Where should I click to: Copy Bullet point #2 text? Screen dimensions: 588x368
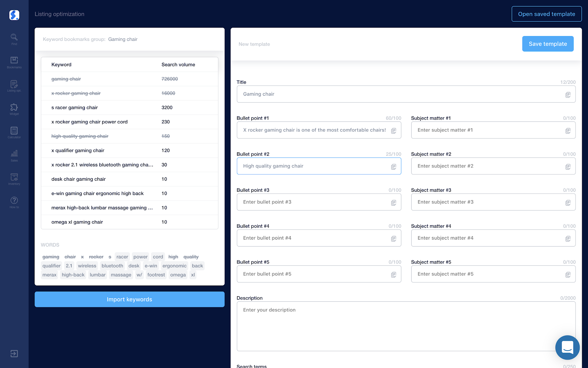(394, 167)
